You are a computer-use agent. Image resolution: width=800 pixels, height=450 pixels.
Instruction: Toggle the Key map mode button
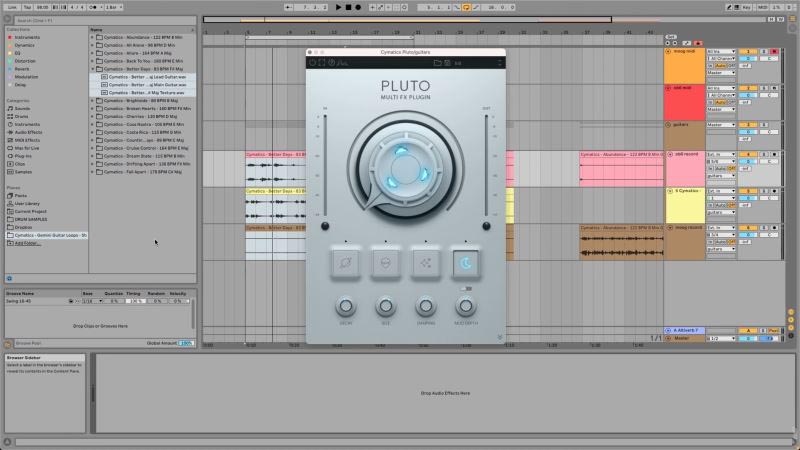point(746,7)
